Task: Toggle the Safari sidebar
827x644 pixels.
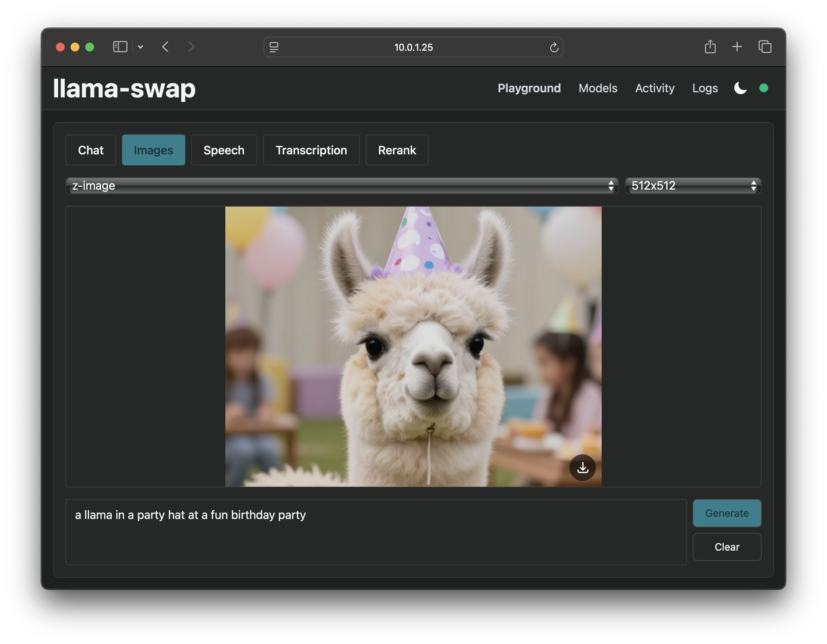Action: pos(120,47)
